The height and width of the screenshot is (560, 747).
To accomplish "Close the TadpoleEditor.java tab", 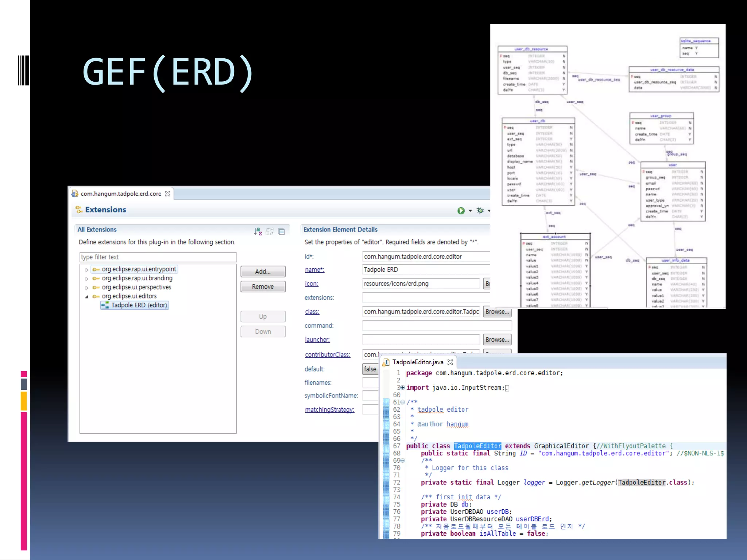I will [x=450, y=362].
